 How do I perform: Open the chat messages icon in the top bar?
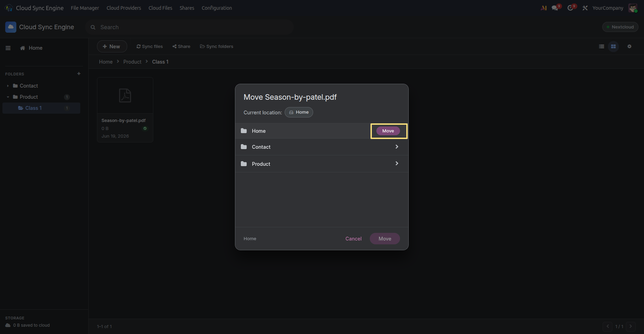555,8
